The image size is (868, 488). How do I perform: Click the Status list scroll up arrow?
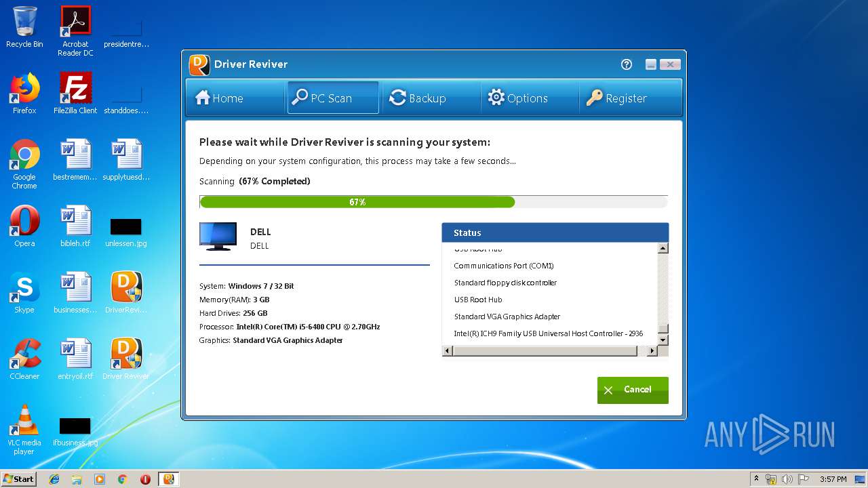663,248
